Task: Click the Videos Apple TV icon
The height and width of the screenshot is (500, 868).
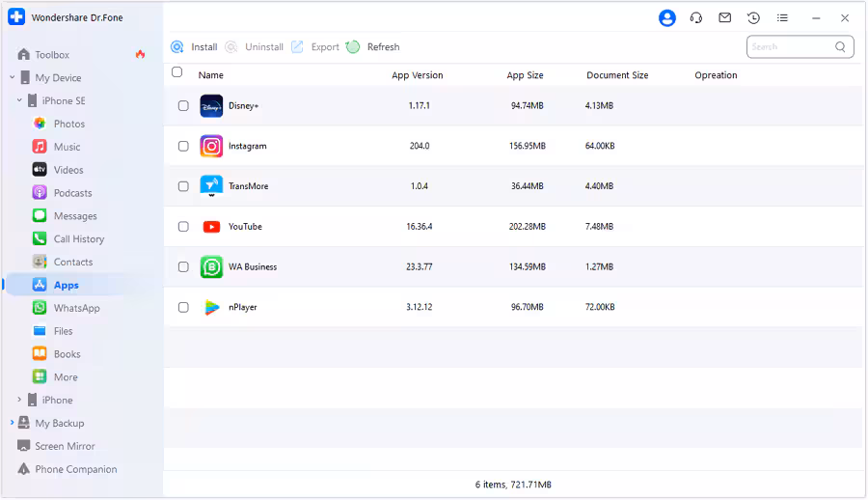Action: click(40, 170)
